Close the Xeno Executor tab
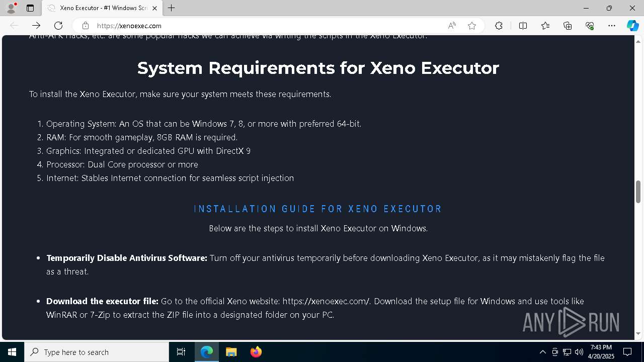 (x=154, y=8)
